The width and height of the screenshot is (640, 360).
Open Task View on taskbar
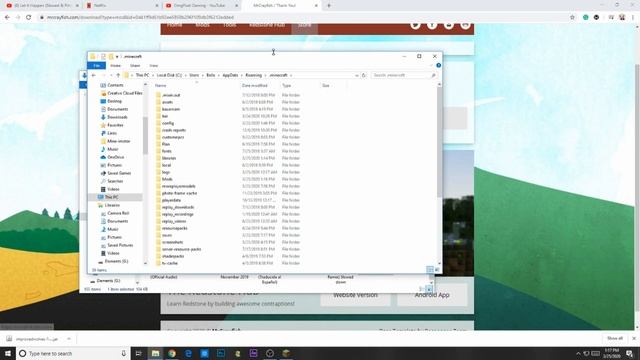(x=138, y=353)
